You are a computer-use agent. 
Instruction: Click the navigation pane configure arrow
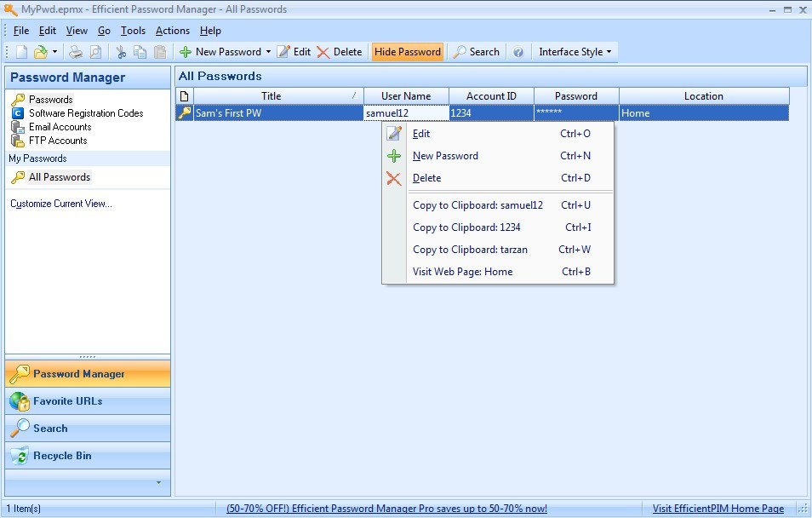[x=158, y=483]
